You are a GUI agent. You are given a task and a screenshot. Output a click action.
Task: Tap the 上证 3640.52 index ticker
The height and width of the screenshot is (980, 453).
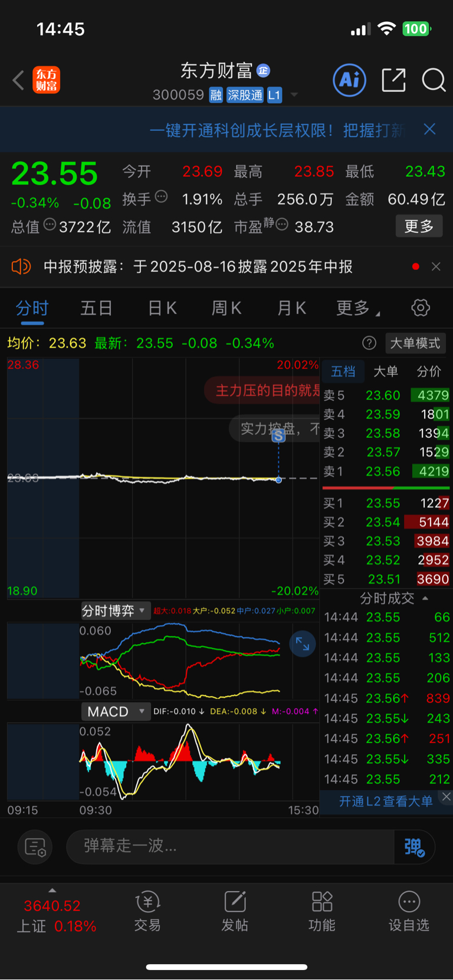point(56,916)
